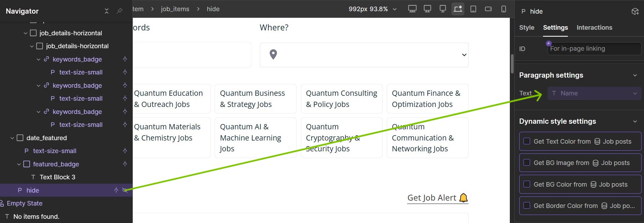Select the tablet breakpoint icon
Viewport: 644px width, 223px height.
[x=473, y=9]
